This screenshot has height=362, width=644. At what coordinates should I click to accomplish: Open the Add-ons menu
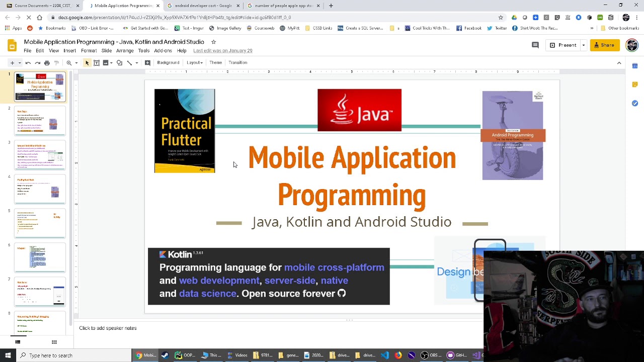163,51
